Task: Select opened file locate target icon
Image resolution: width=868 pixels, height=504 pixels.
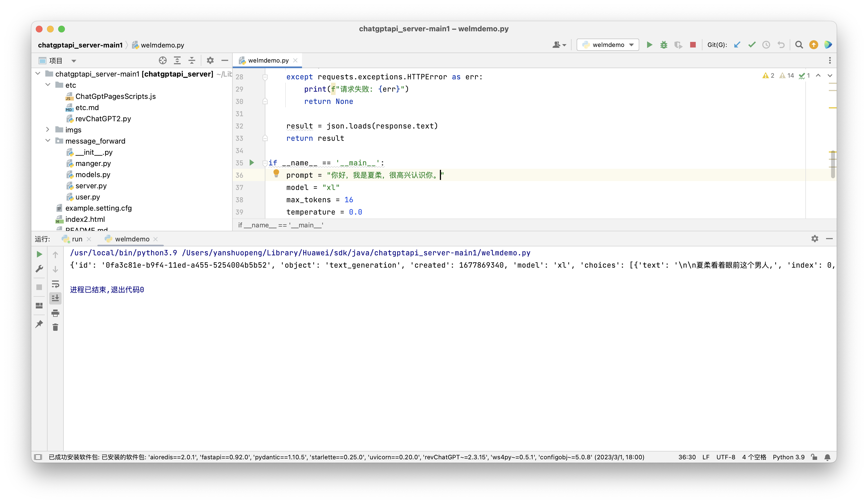Action: click(162, 61)
